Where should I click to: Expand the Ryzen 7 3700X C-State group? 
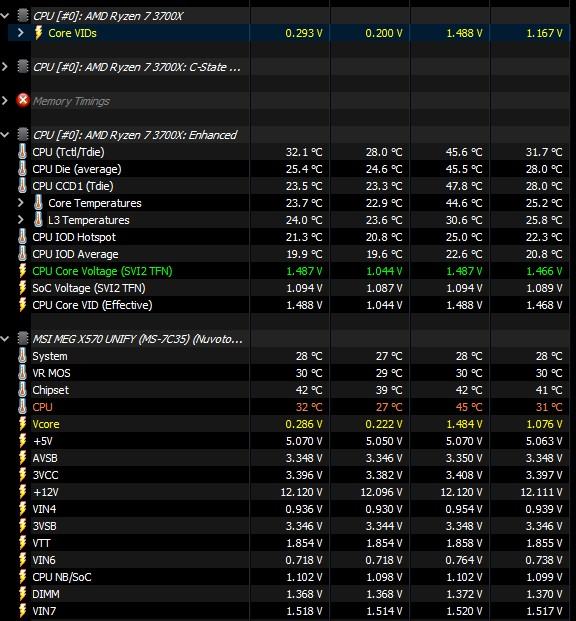(x=5, y=67)
